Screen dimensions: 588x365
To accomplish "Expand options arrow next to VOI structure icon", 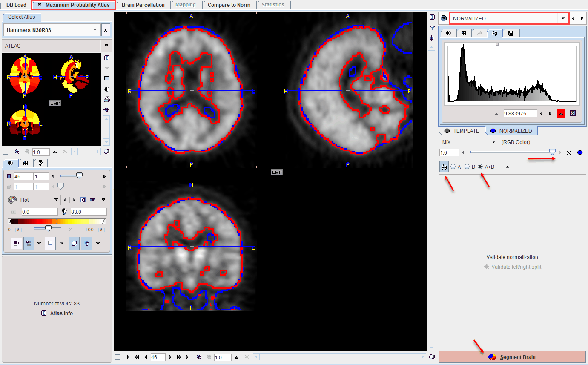I will [x=39, y=243].
